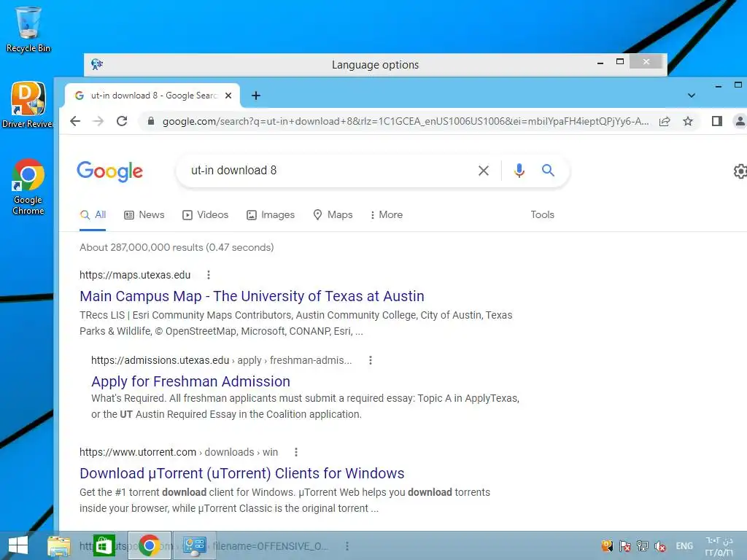
Task: Switch to Language control panel in taskbar
Action: (x=194, y=545)
